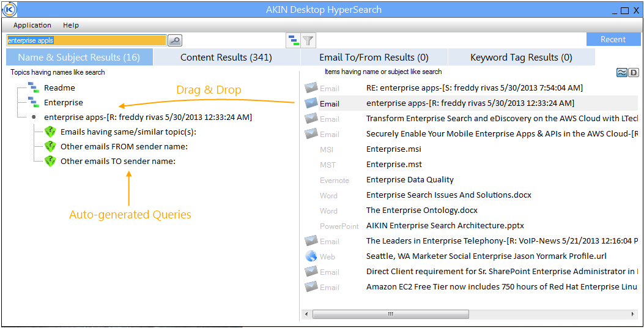Select Enterprise Data Quality Evernote result

(410, 180)
